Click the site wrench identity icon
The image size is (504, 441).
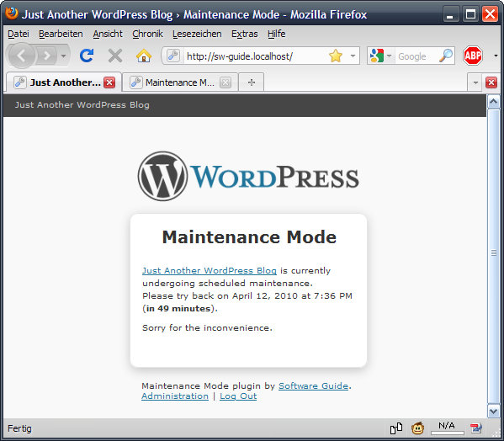(173, 56)
